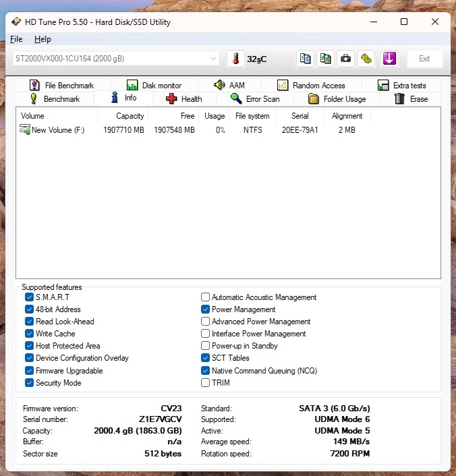Screen dimensions: 456x476
Task: Click the copy screenshot to clipboard icon
Action: coord(326,59)
